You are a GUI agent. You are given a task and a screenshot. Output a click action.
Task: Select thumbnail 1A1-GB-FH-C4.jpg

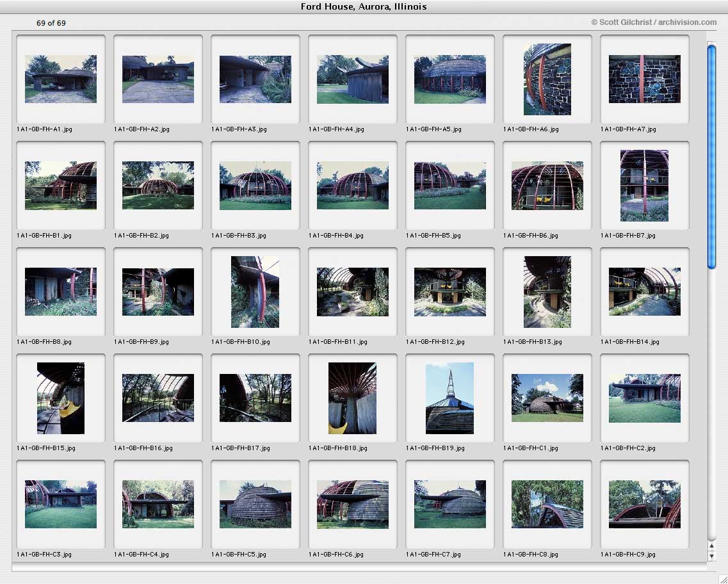point(158,504)
